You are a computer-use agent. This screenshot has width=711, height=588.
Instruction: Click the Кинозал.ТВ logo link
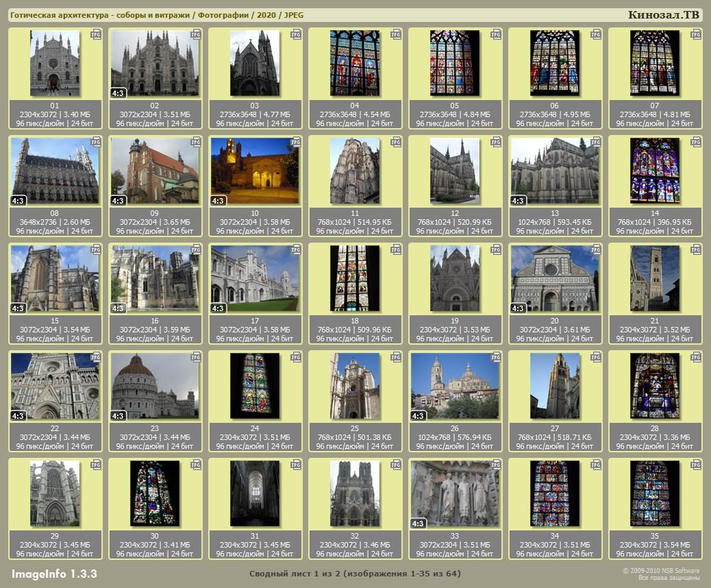(x=664, y=15)
